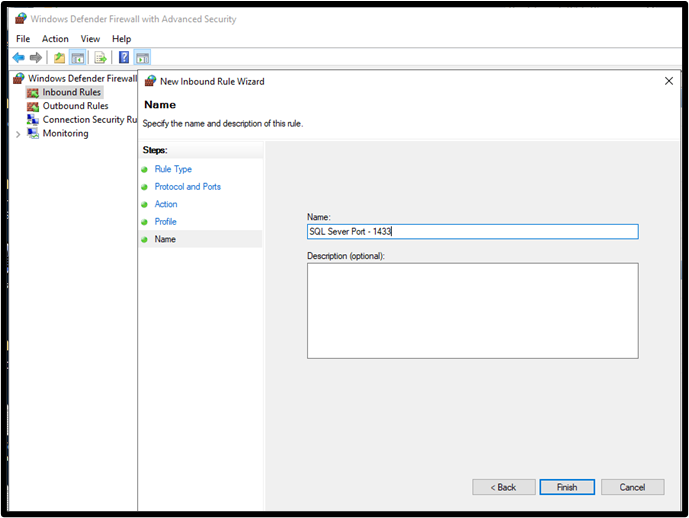Screen dimensions: 689x518
Task: Expand the Monitoring tree node
Action: coord(18,134)
